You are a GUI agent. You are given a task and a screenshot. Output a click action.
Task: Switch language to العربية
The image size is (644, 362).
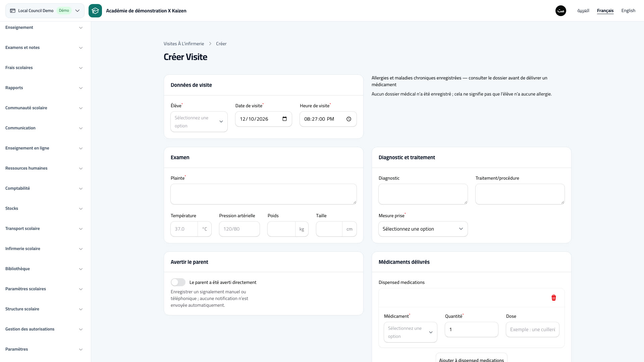click(x=583, y=11)
